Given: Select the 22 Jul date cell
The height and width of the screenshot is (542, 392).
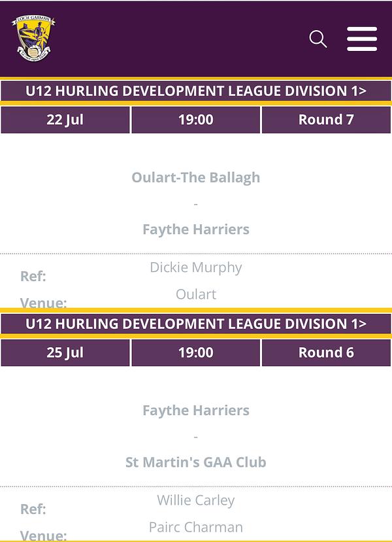Looking at the screenshot, I should 65,120.
